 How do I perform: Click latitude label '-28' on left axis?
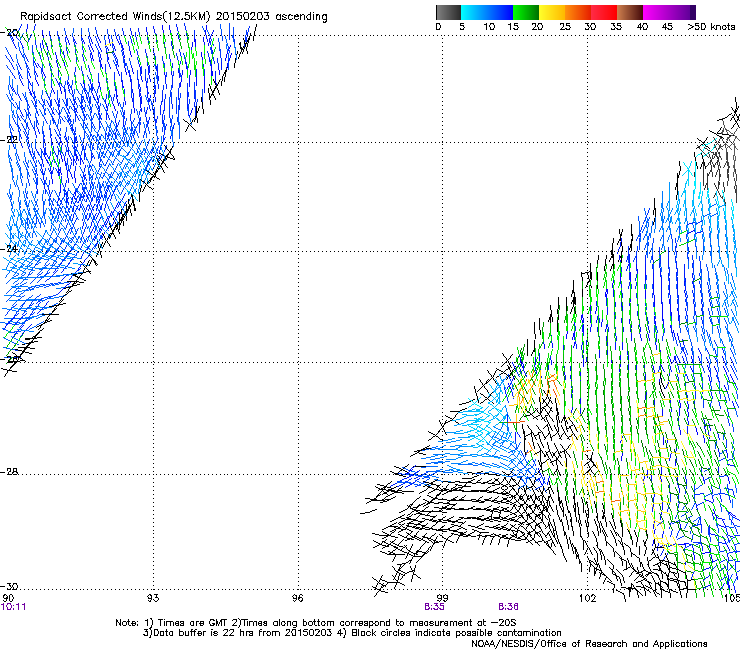click(10, 472)
